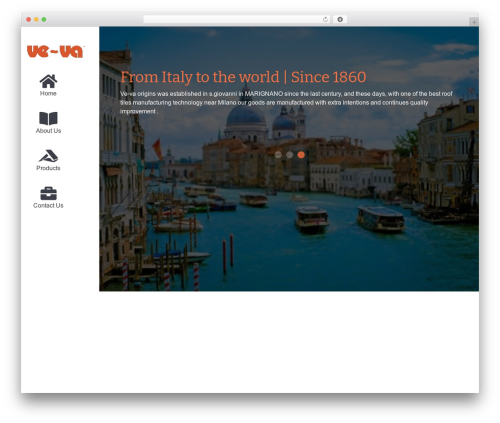The height and width of the screenshot is (423, 500).
Task: Select the Home menu label
Action: 48,93
